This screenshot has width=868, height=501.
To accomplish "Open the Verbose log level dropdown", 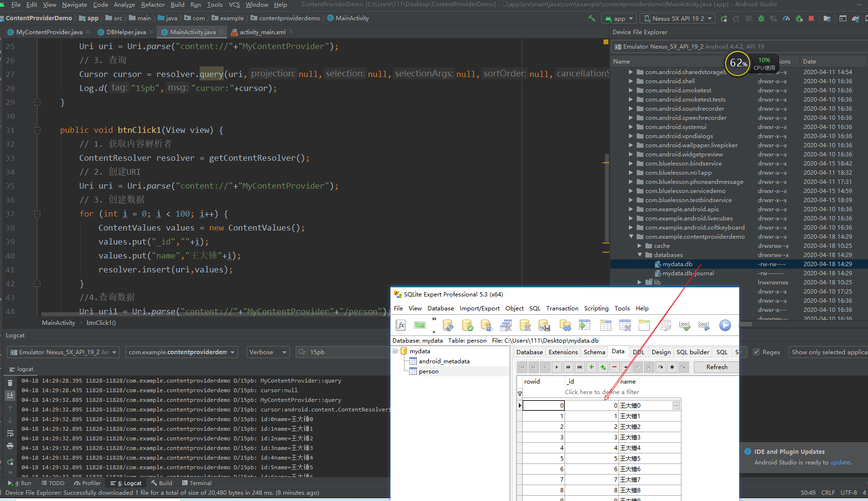I will pyautogui.click(x=268, y=352).
